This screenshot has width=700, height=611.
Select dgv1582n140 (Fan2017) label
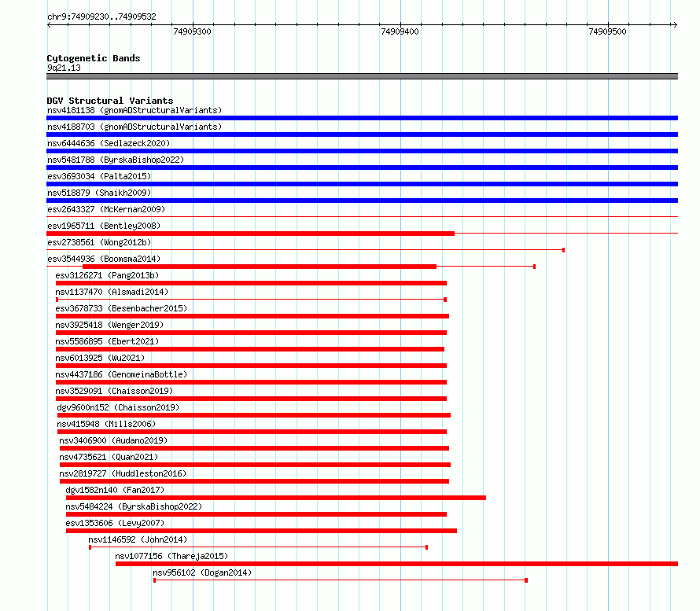point(115,490)
